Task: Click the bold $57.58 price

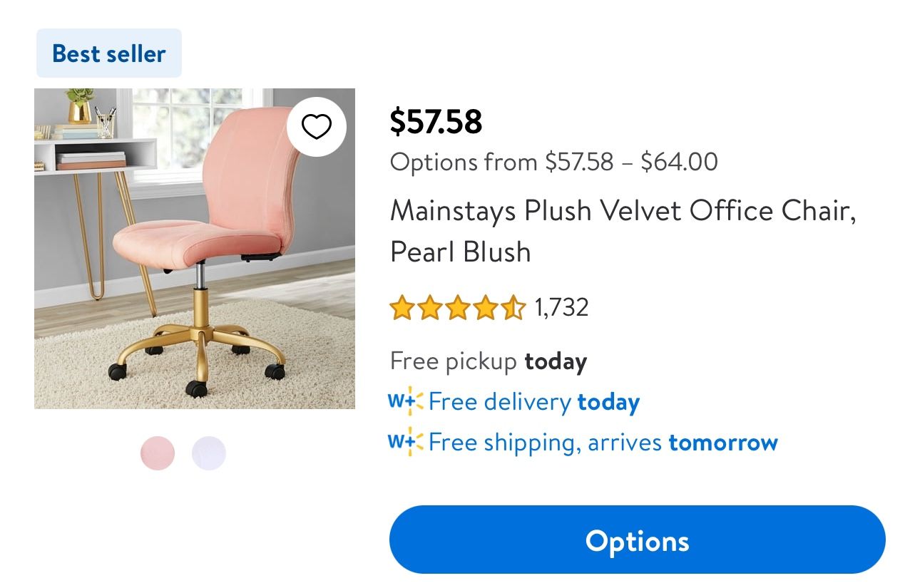Action: 436,121
